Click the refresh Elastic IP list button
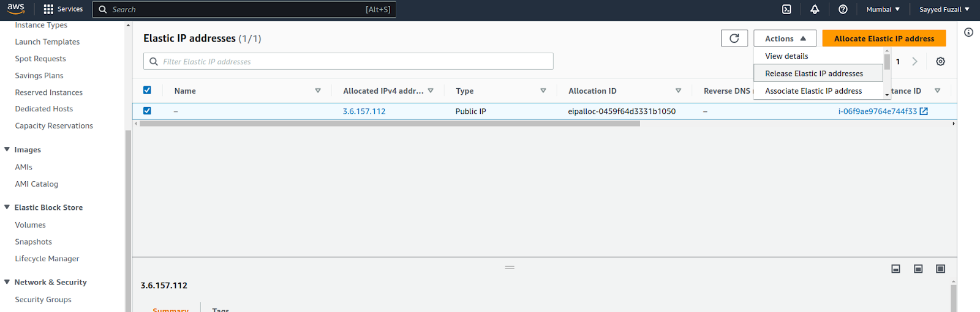The image size is (980, 312). coord(734,38)
